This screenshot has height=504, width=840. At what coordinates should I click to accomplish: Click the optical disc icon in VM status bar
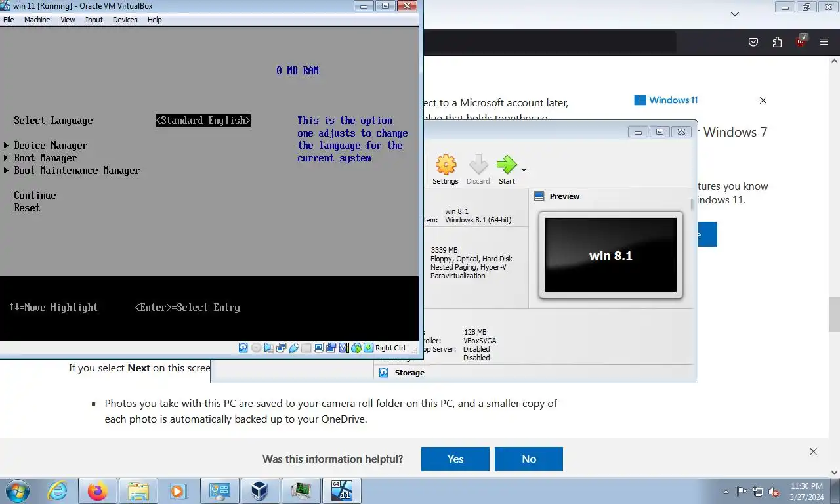[256, 348]
